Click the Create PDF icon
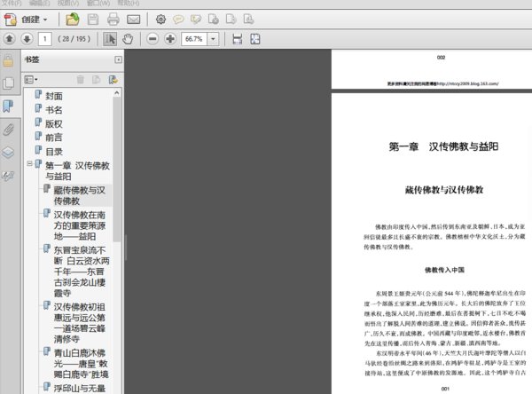The height and width of the screenshot is (394, 532). (x=10, y=20)
